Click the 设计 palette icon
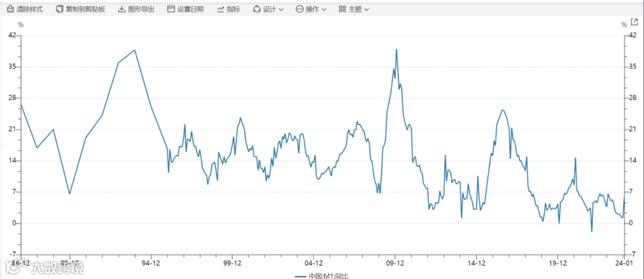644x279 pixels. pyautogui.click(x=256, y=9)
